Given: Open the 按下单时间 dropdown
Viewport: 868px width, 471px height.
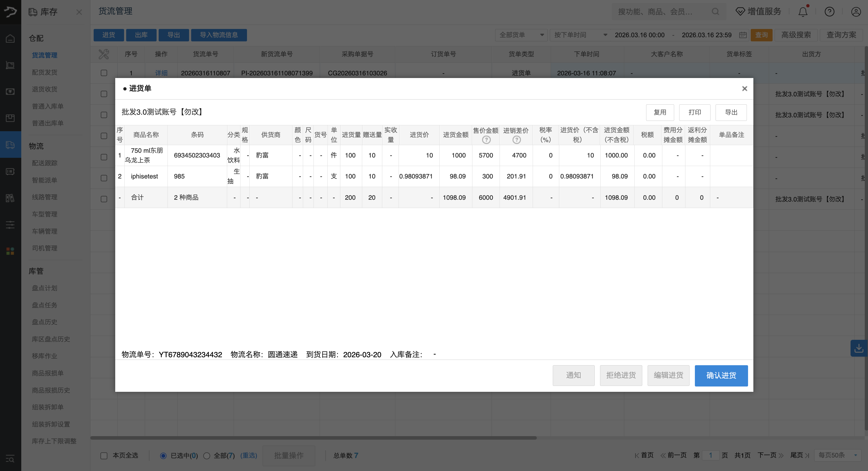Looking at the screenshot, I should coord(580,35).
